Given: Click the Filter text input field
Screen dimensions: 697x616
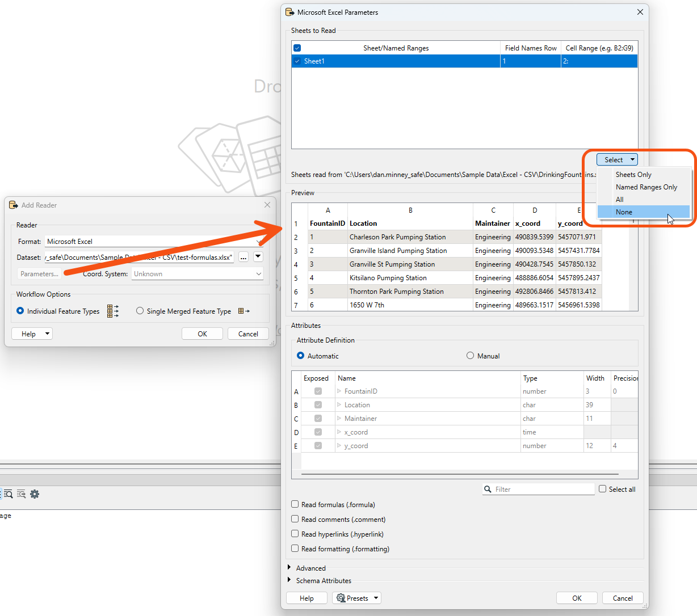Looking at the screenshot, I should 542,489.
